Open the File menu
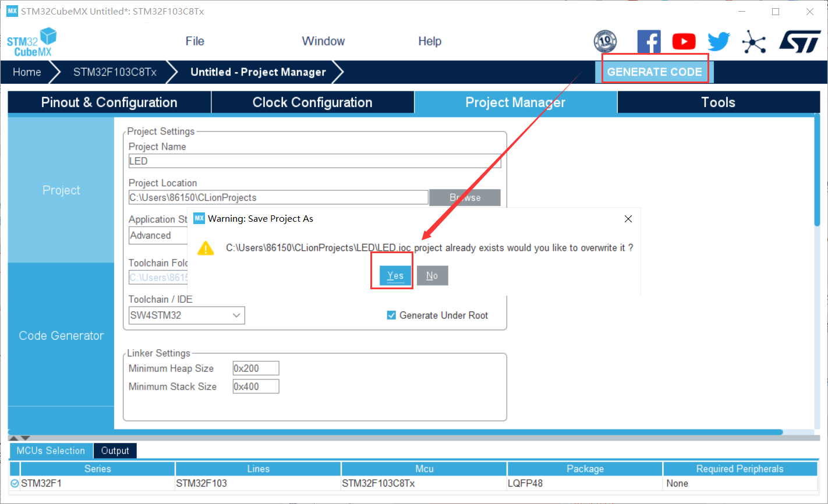This screenshot has width=828, height=504. pos(194,41)
